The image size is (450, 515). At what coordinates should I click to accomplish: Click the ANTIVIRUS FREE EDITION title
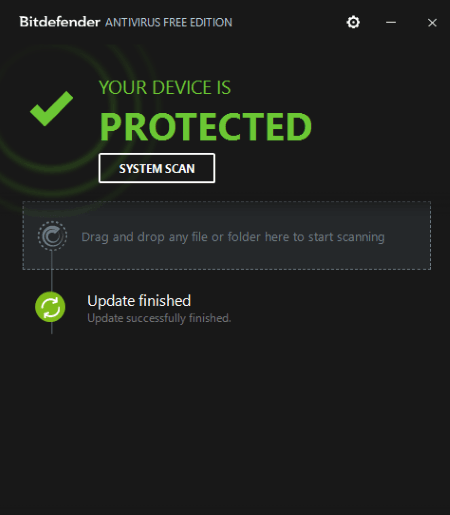click(x=169, y=23)
